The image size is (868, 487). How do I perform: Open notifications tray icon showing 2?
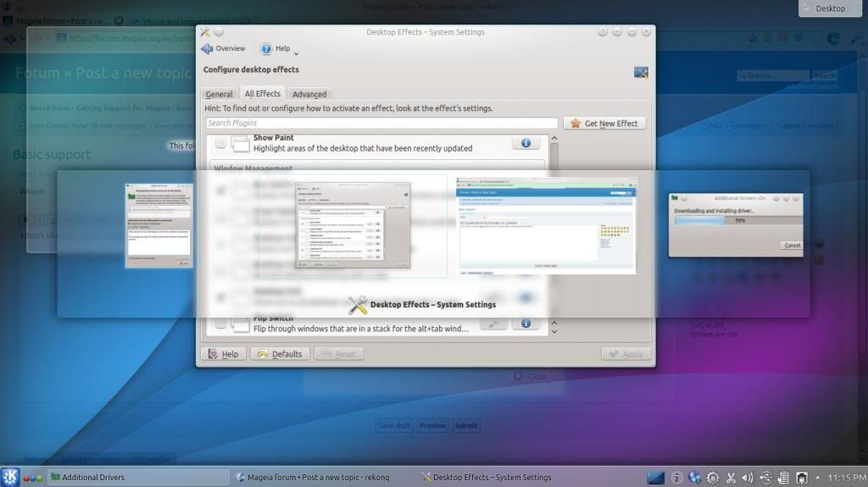coord(676,477)
